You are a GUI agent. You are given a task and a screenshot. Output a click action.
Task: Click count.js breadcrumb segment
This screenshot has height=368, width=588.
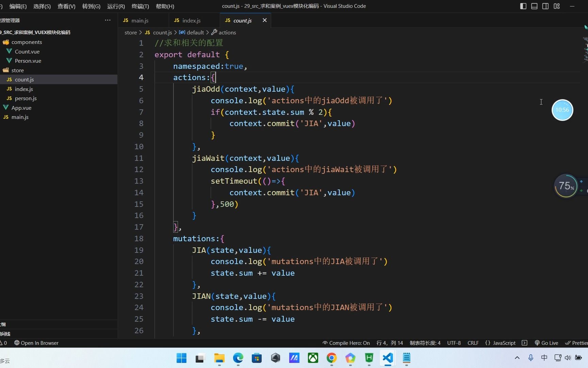159,32
